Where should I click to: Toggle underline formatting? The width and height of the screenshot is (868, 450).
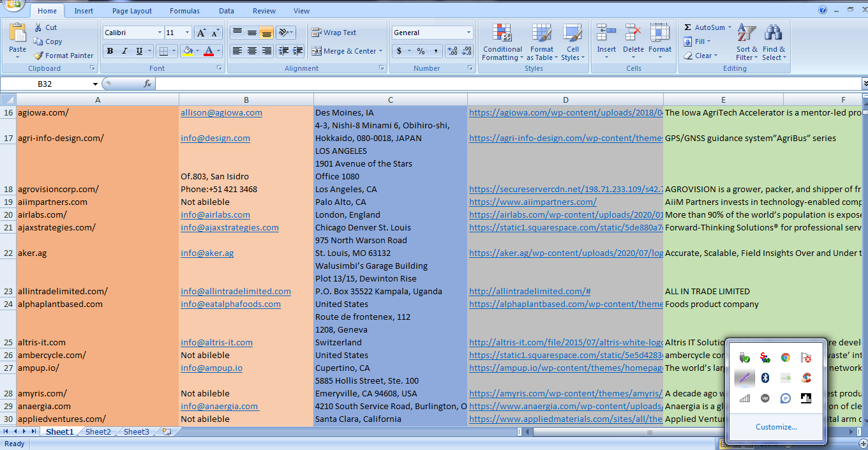tap(138, 50)
